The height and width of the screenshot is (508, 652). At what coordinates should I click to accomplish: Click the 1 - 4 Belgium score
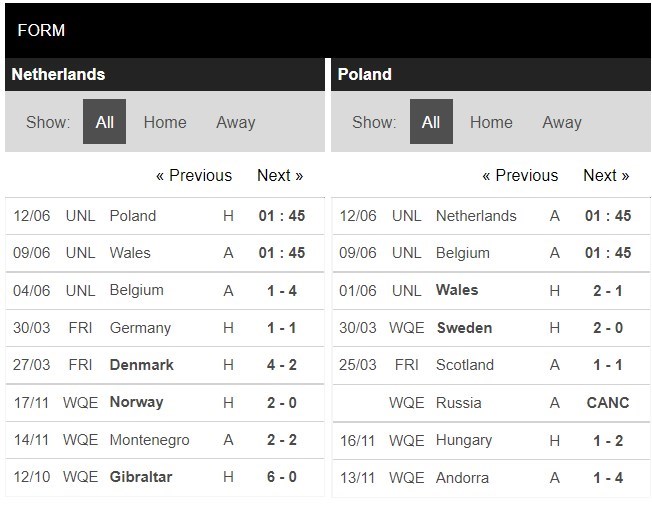click(282, 291)
